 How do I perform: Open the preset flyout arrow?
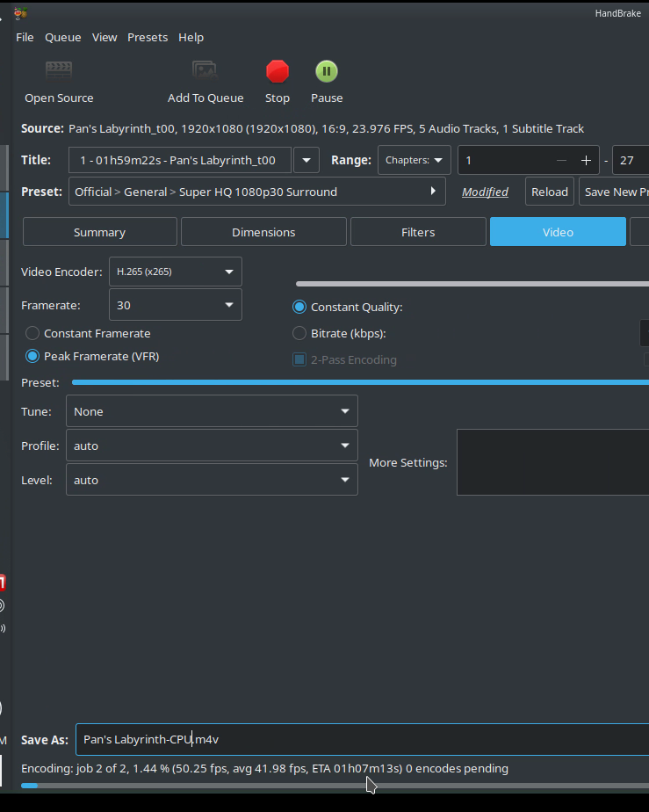(433, 191)
